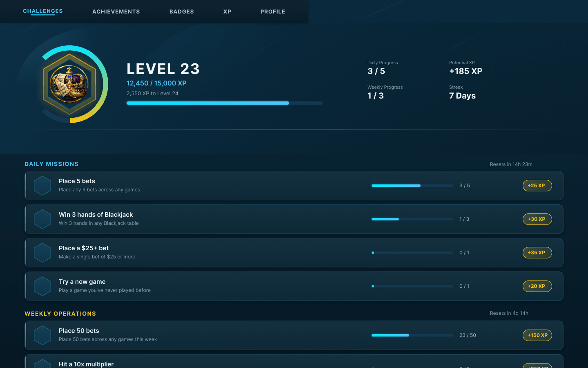Open the Profile tab
This screenshot has height=368, width=588.
(273, 11)
